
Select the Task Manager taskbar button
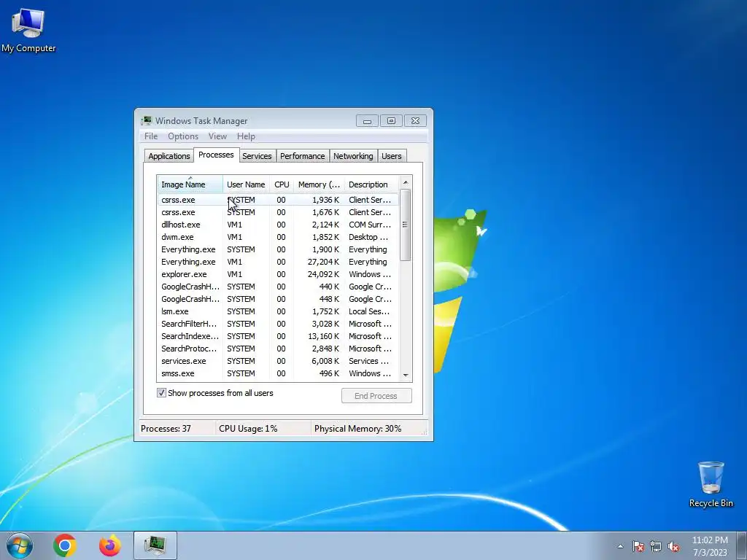tap(155, 545)
